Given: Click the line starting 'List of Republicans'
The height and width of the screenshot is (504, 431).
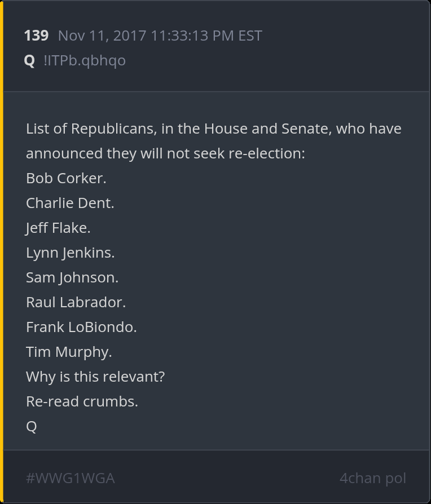Looking at the screenshot, I should pos(213,129).
